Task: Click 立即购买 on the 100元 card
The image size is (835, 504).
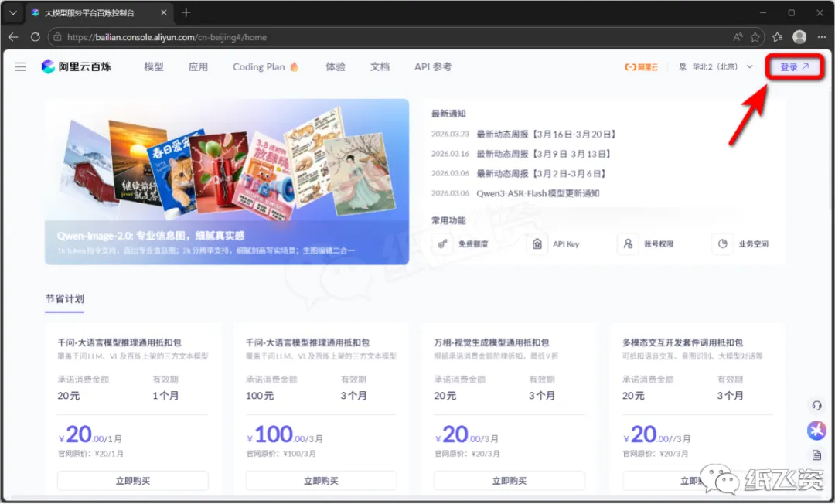Action: [321, 481]
